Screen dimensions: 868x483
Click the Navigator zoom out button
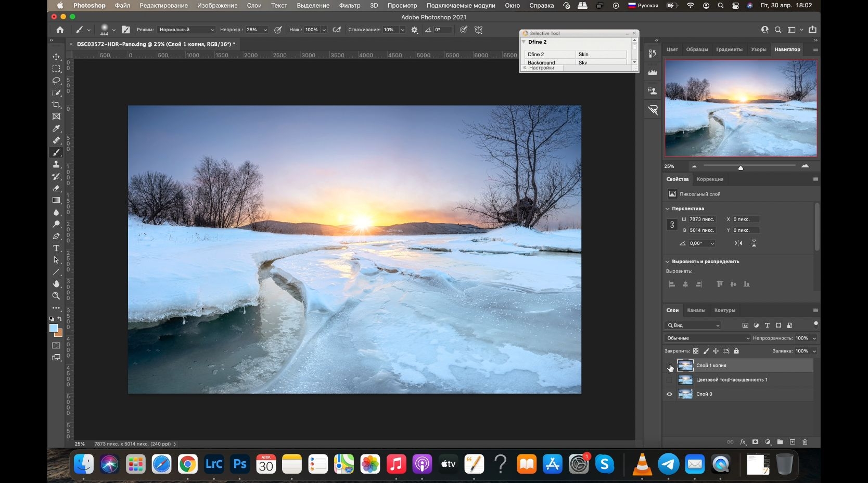point(694,166)
